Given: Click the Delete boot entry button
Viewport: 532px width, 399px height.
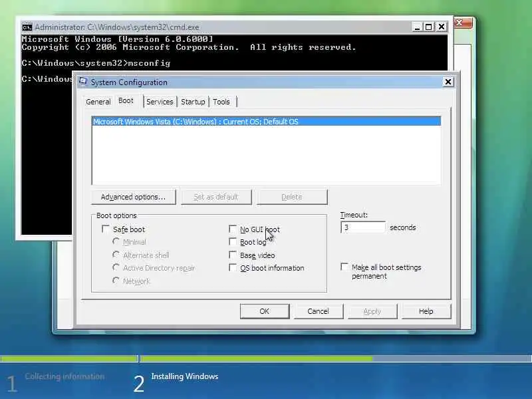Looking at the screenshot, I should tap(292, 197).
